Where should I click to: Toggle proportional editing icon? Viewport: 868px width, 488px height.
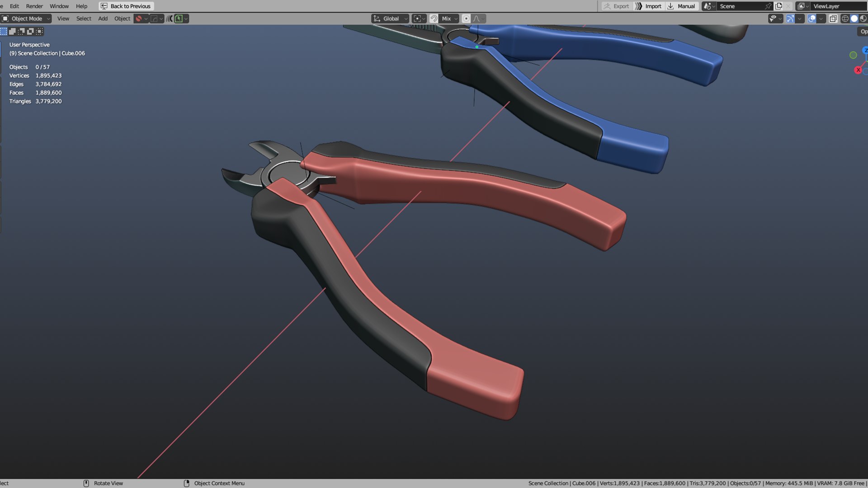(x=466, y=19)
